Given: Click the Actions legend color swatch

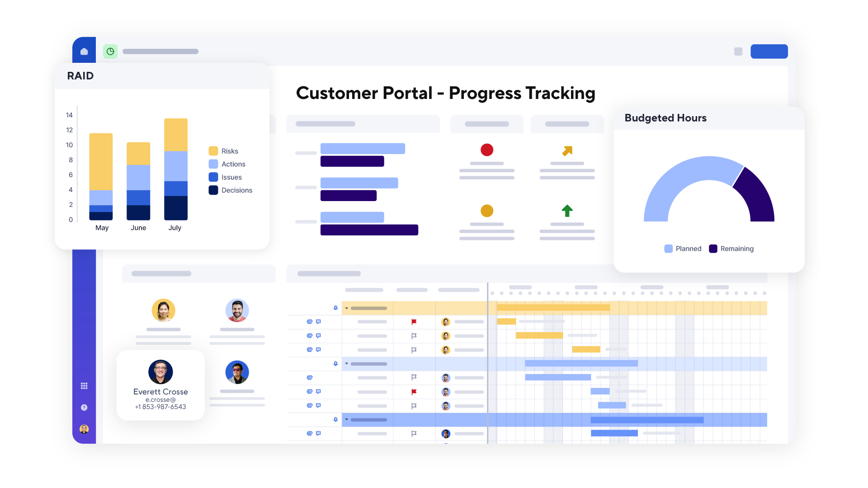Looking at the screenshot, I should pyautogui.click(x=213, y=164).
